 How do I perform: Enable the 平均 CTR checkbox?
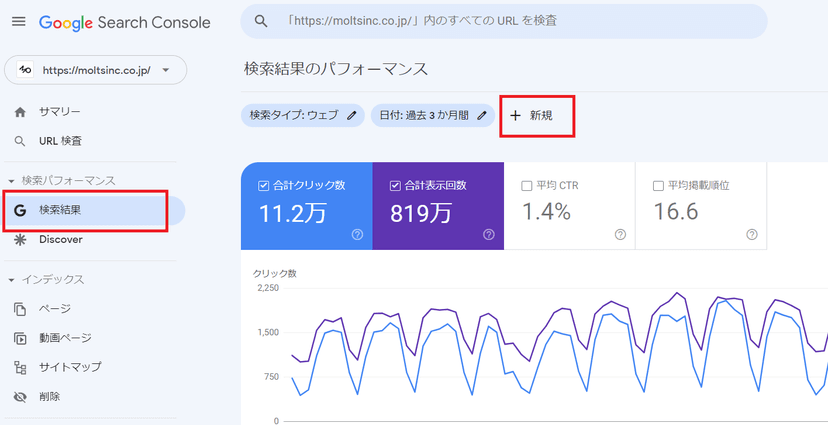(526, 186)
